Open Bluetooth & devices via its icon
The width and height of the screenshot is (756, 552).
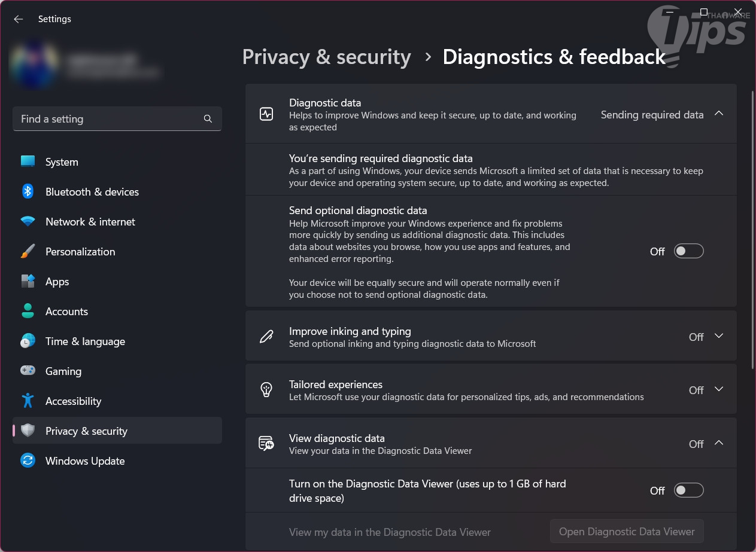tap(28, 191)
